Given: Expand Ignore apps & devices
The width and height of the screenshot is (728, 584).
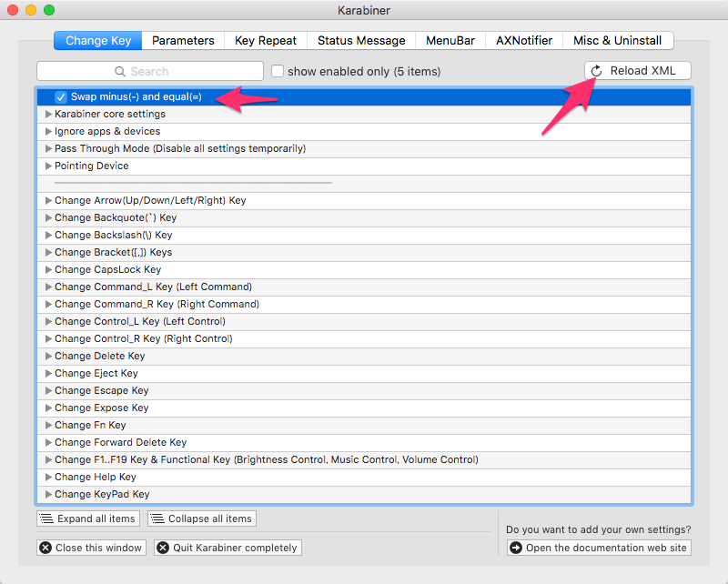Looking at the screenshot, I should tap(48, 131).
